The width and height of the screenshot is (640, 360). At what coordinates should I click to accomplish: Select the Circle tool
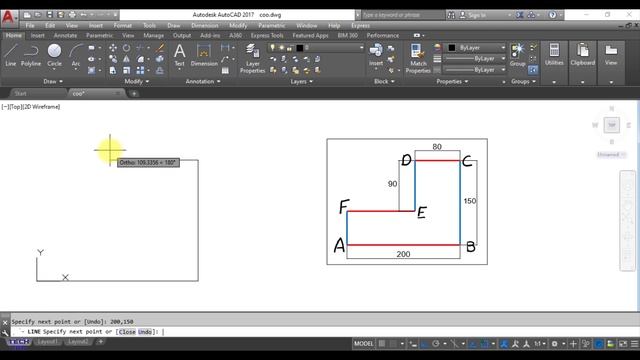point(54,55)
